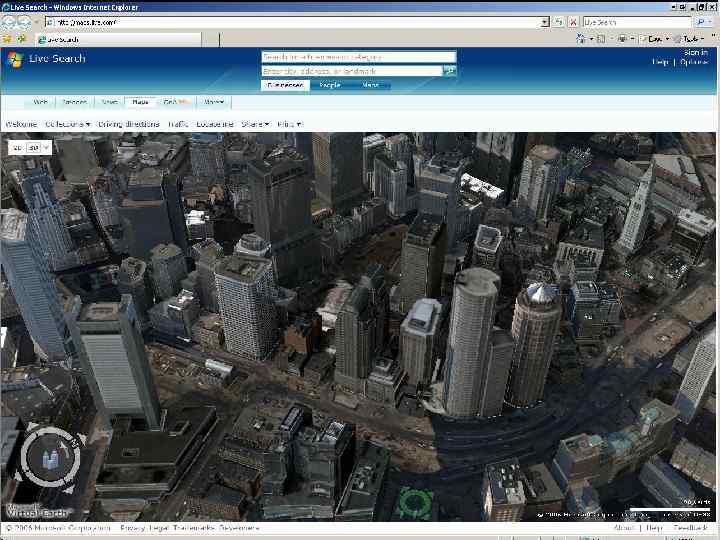720x540 pixels.
Task: Add this page with the Add to Favorites icon
Action: 22,39
